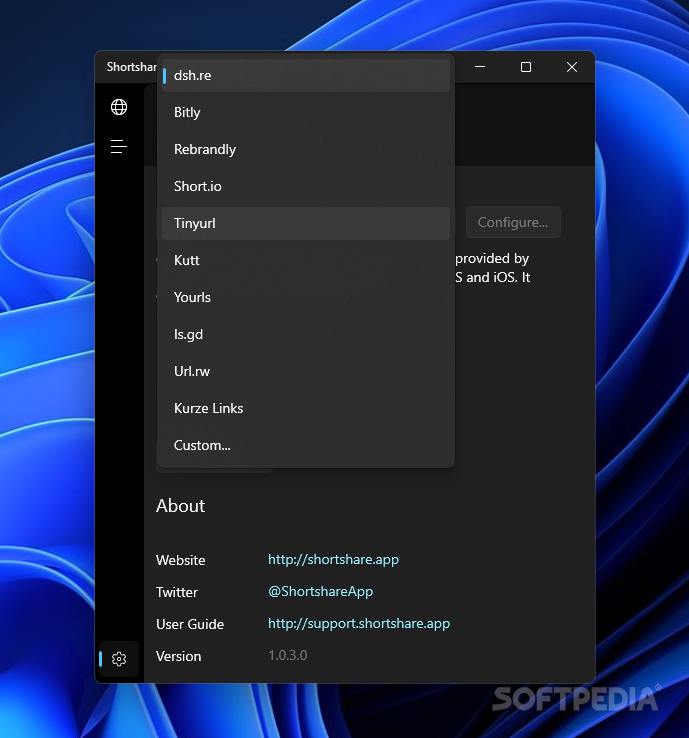Minimize the Shortshare window
The height and width of the screenshot is (738, 689).
[x=480, y=67]
